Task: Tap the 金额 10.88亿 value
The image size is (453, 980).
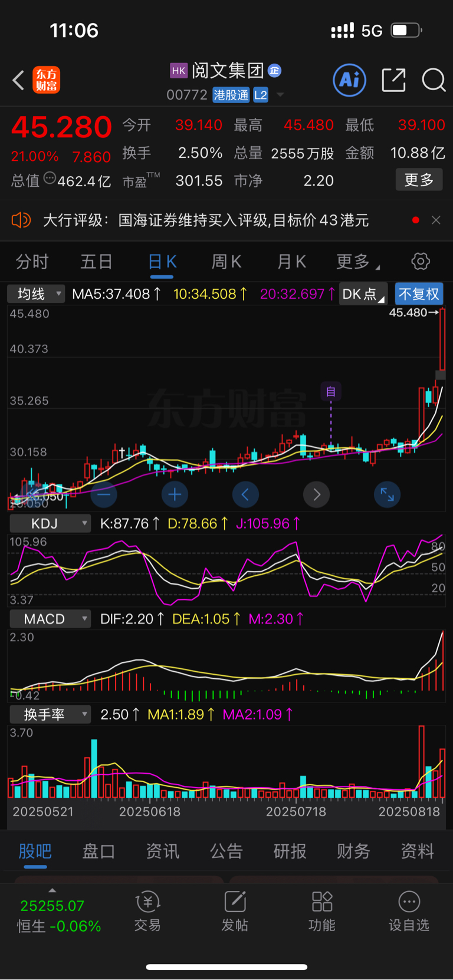Action: pos(418,153)
